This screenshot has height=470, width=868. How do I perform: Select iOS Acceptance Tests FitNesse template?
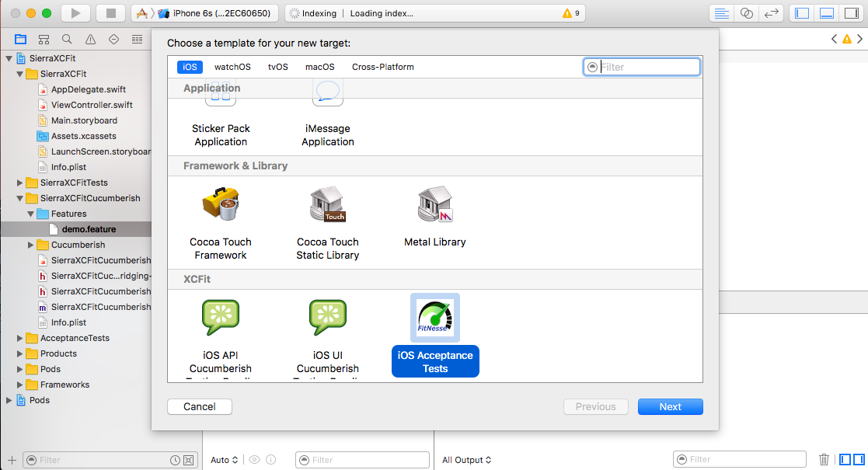click(x=435, y=336)
